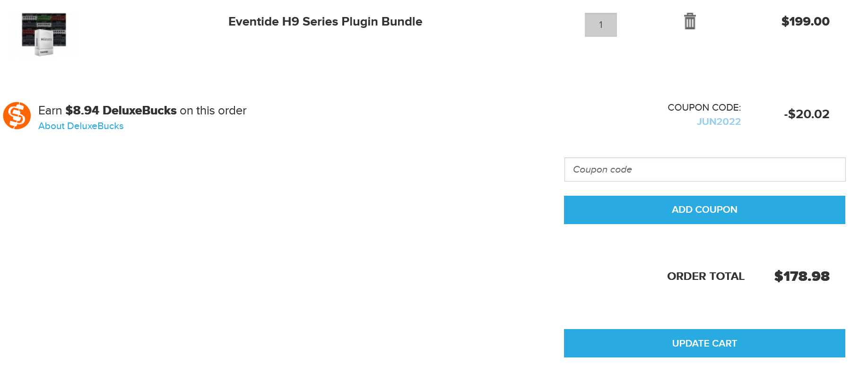This screenshot has height=365, width=868.
Task: Click the word Earn before DeluxeBucks amount
Action: (50, 111)
